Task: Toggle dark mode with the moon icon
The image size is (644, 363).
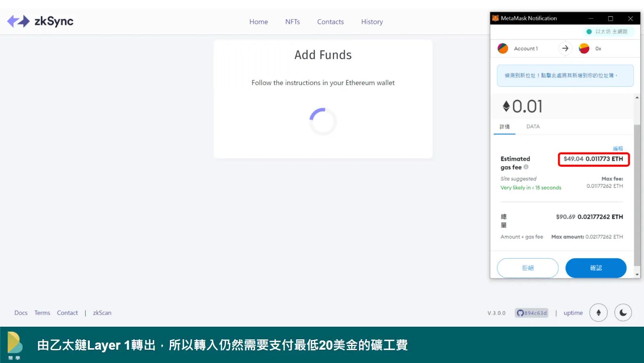Action: [623, 313]
